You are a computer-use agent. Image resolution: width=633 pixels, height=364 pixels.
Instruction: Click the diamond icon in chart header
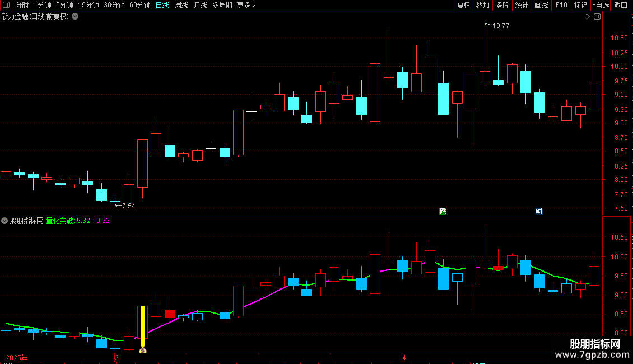click(x=587, y=17)
